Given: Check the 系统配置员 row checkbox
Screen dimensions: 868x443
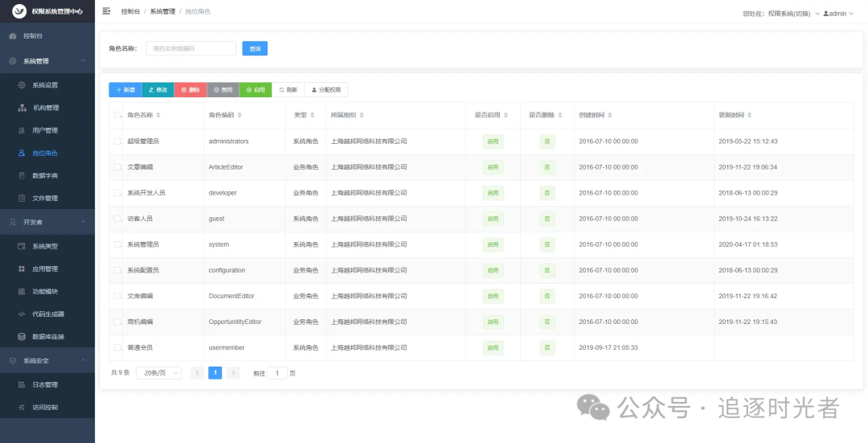Looking at the screenshot, I should (117, 270).
